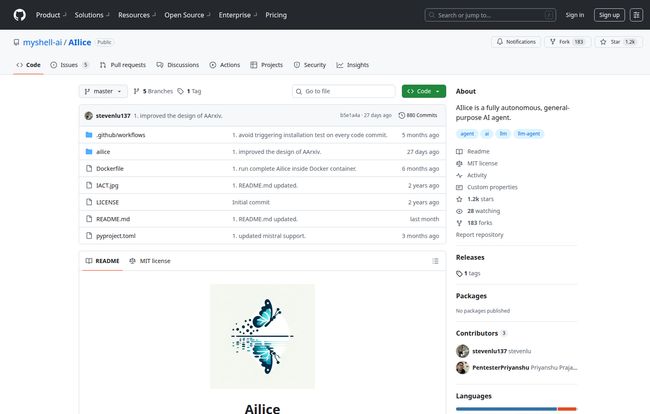
Task: Open the master branch dropdown
Action: (103, 91)
